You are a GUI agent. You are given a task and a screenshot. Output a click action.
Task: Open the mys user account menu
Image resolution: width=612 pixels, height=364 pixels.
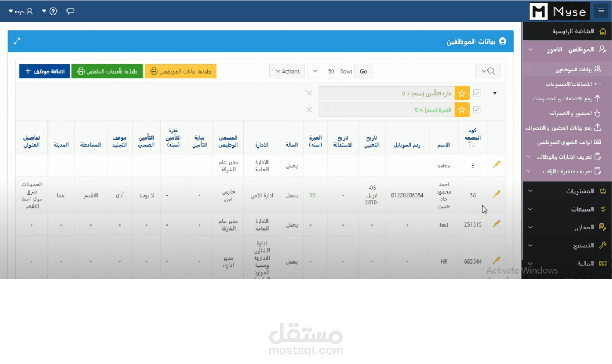tap(21, 11)
